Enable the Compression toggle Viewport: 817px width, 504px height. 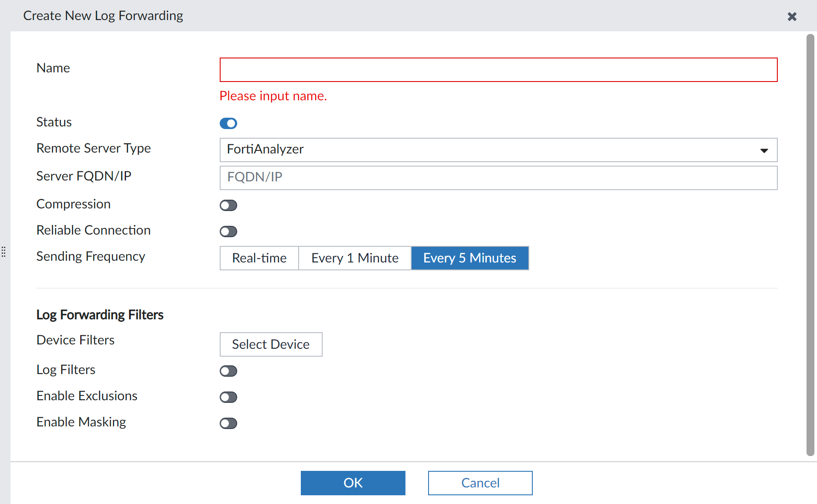228,205
